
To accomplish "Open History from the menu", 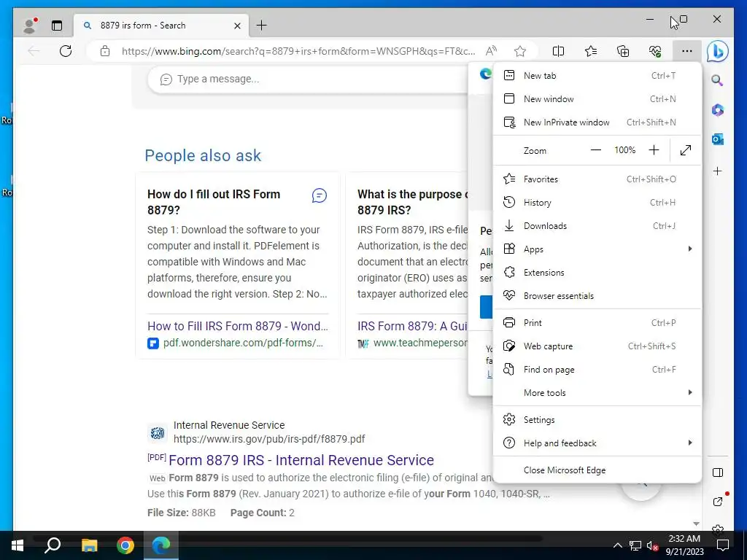I will [597, 203].
